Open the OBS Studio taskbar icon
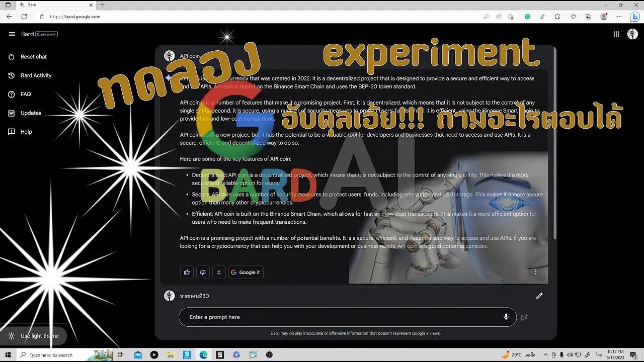The width and height of the screenshot is (644, 362). tap(269, 355)
